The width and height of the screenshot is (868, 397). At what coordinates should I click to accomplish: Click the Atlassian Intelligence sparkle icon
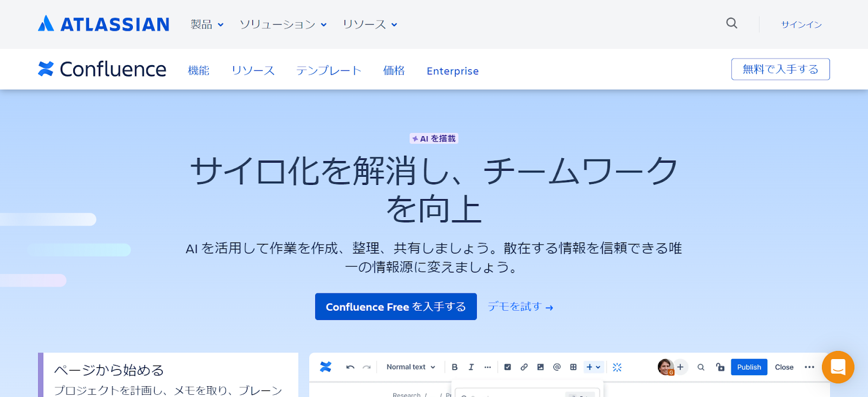click(x=617, y=367)
